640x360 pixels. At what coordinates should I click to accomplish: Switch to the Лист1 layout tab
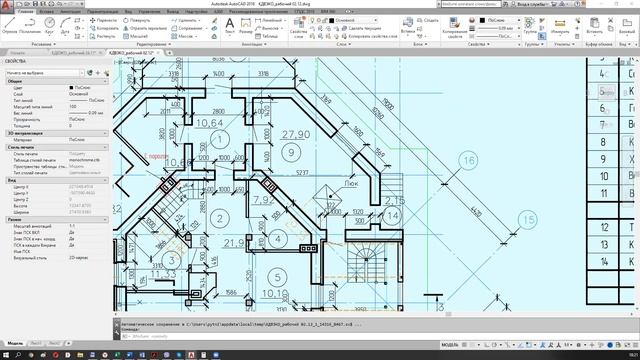(36, 343)
